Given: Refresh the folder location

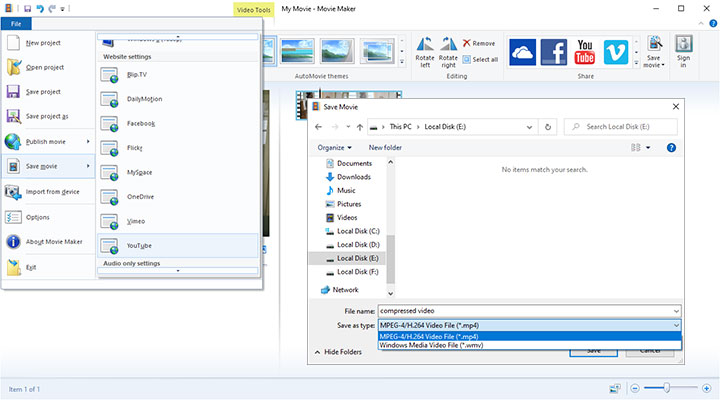Looking at the screenshot, I should tap(547, 127).
